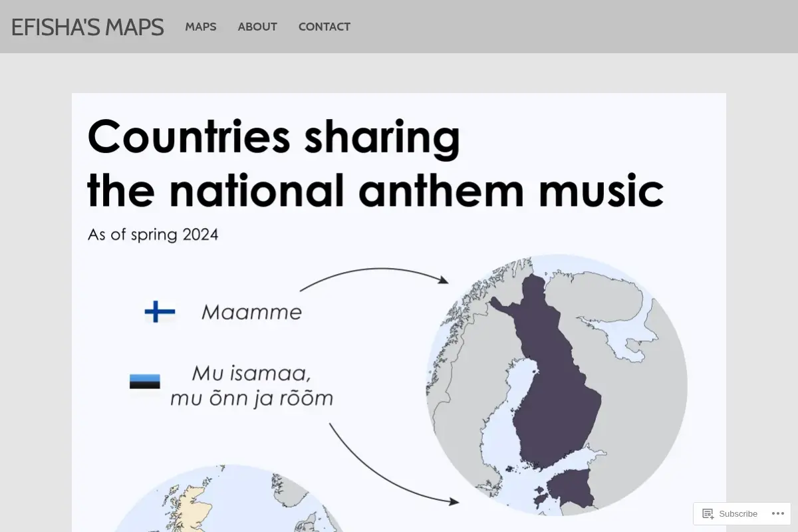Click the Subscribe icon beside the label
The image size is (798, 532).
708,513
